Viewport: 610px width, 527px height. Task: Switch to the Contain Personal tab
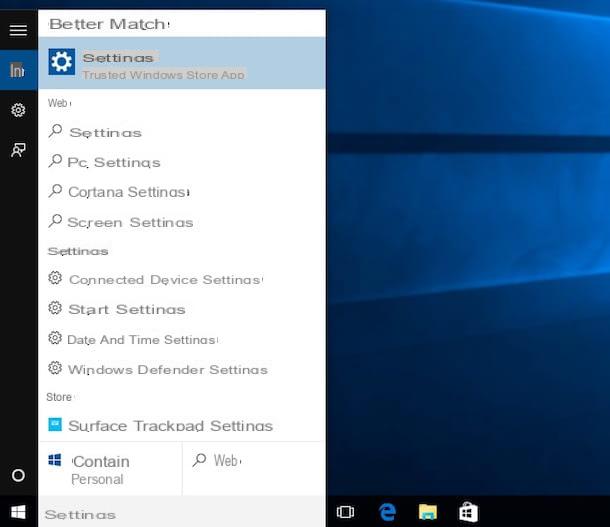[110, 469]
